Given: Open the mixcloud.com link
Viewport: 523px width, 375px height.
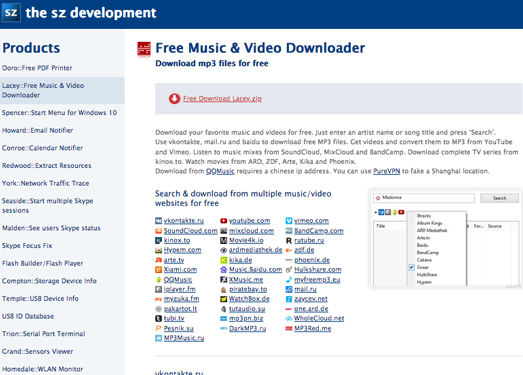Looking at the screenshot, I should pos(251,231).
